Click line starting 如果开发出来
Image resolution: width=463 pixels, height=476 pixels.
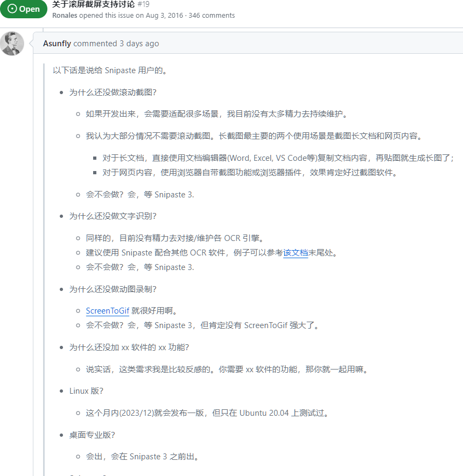216,114
